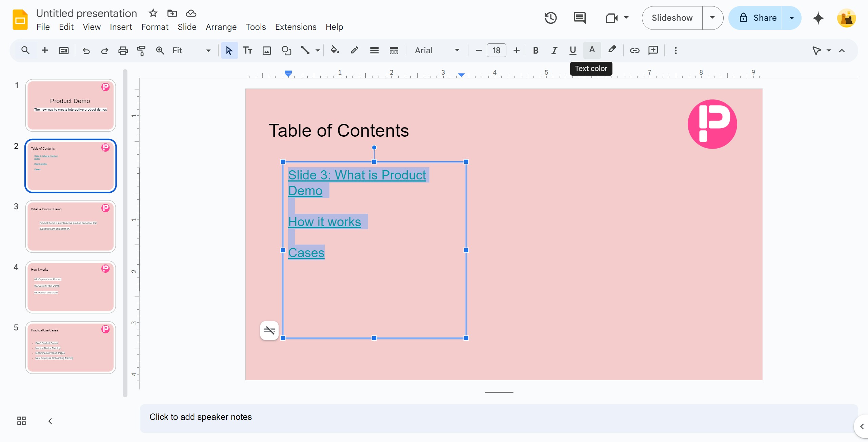Click the Share button
This screenshot has width=868, height=443.
(x=756, y=18)
